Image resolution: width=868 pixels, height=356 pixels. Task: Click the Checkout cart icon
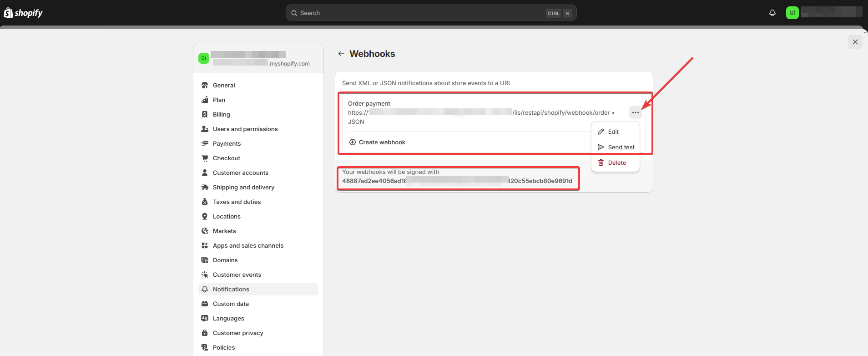(205, 158)
